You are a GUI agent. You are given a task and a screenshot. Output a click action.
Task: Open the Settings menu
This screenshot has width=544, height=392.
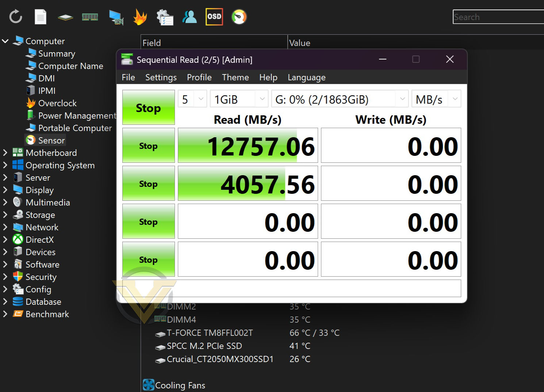pos(161,77)
